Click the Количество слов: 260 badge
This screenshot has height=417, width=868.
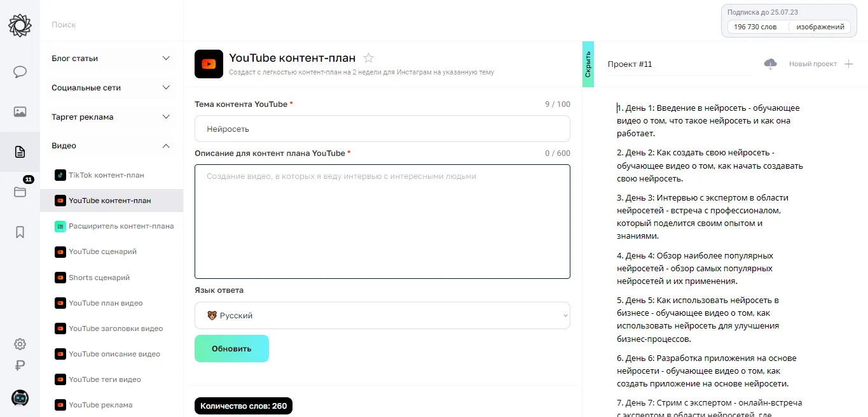244,406
